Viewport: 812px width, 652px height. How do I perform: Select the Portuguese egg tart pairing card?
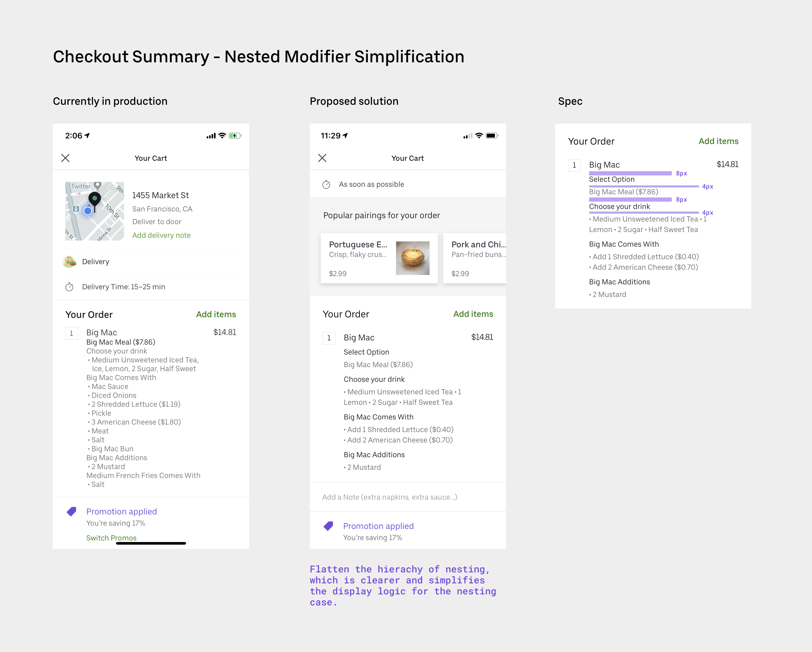[379, 258]
